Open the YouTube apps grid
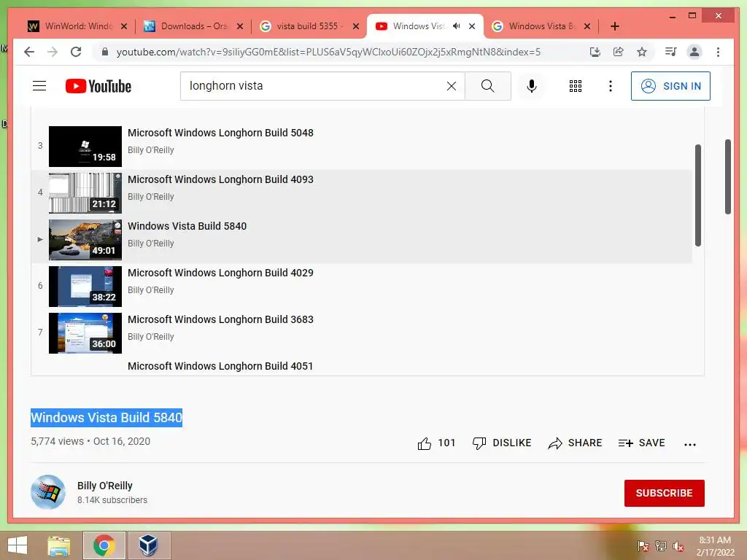The height and width of the screenshot is (560, 747). tap(576, 86)
